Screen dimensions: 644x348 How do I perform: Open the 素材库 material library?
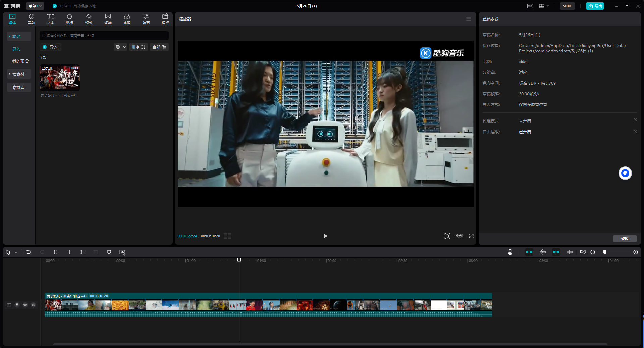pos(19,87)
